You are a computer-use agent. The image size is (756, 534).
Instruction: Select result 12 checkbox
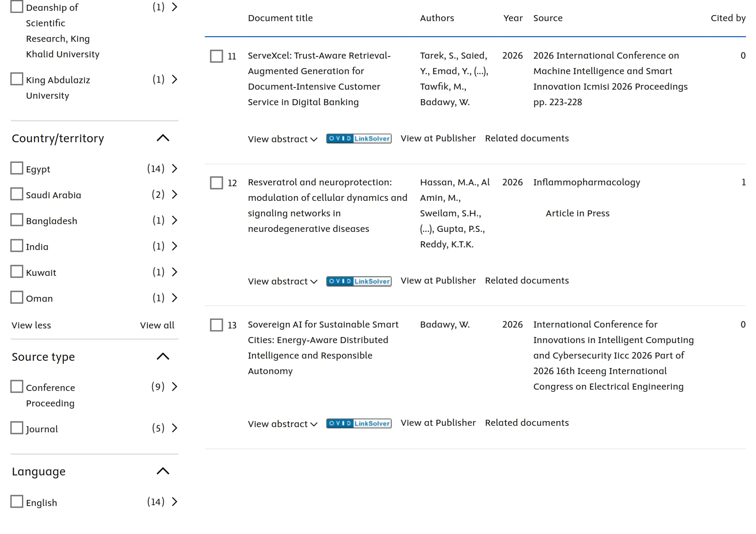pos(216,183)
